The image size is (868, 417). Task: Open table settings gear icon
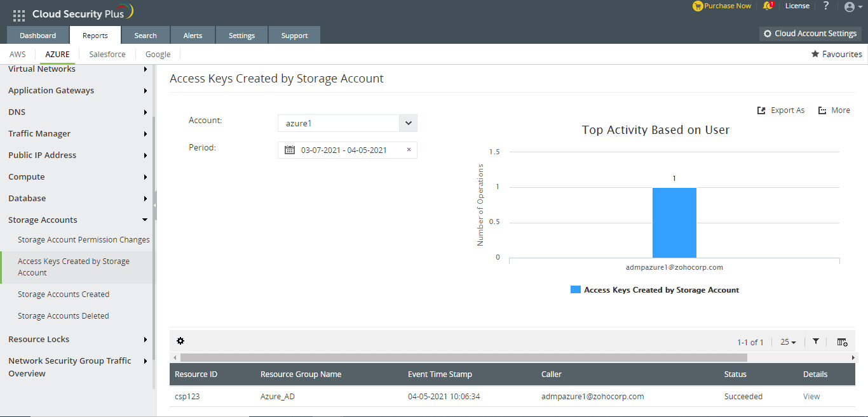[180, 341]
